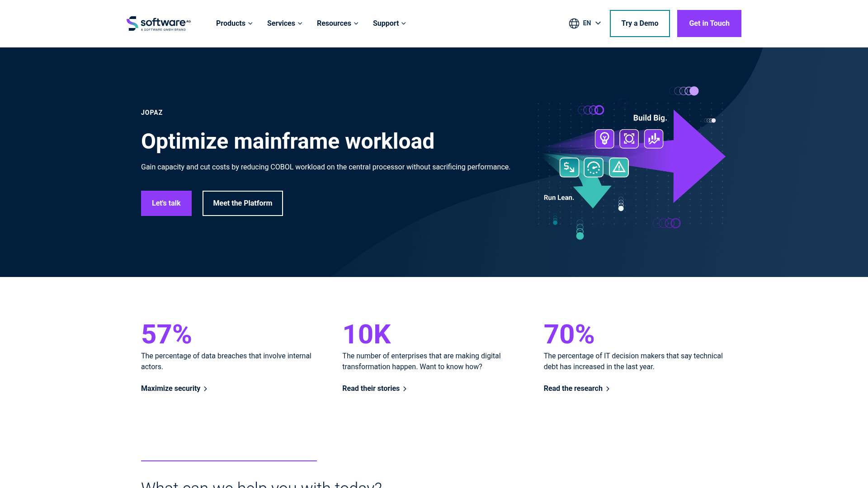Viewport: 868px width, 488px height.
Task: Expand the EN language dropdown
Action: [x=590, y=23]
